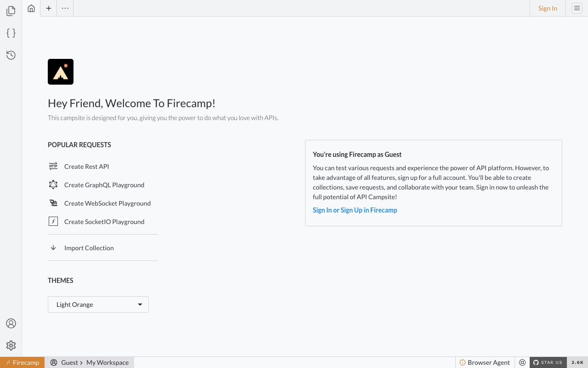Open Browser Agent selector

485,362
